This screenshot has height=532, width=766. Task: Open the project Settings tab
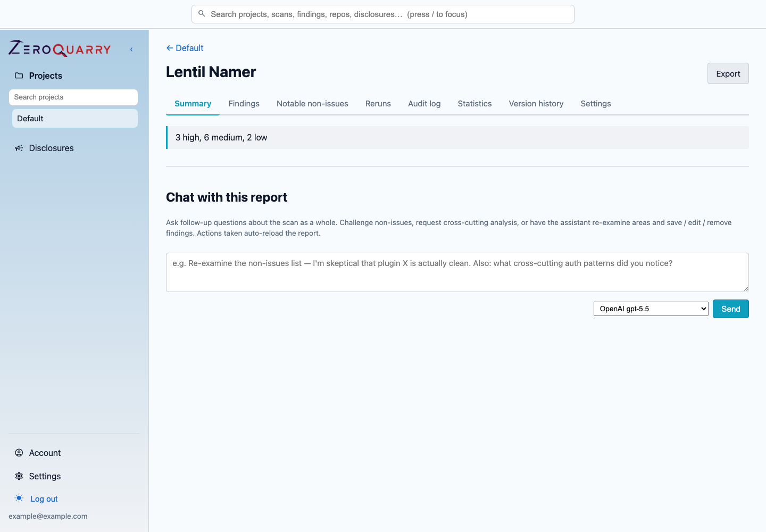pyautogui.click(x=596, y=104)
